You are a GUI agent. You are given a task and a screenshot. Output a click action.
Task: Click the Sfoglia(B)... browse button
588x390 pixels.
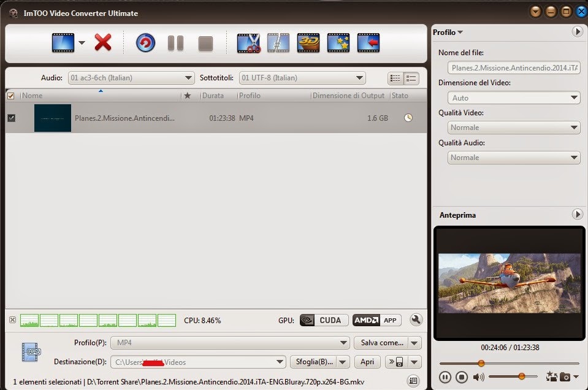[x=314, y=362]
